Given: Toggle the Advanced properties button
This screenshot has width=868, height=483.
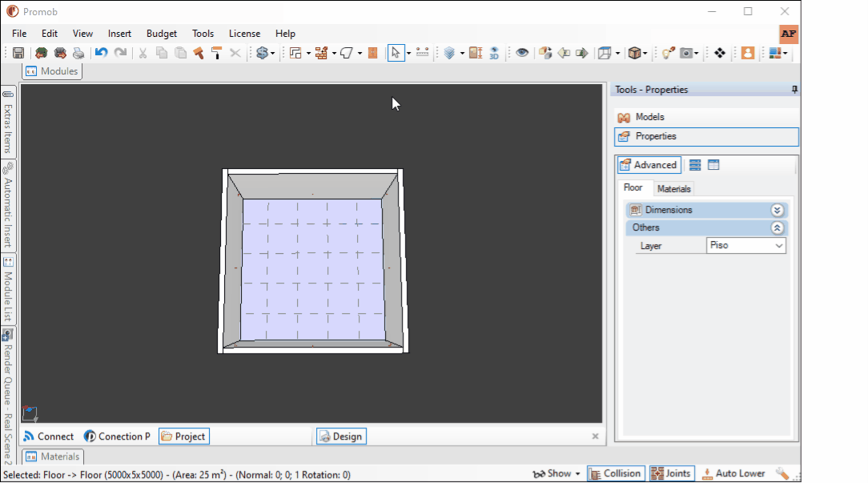Looking at the screenshot, I should pyautogui.click(x=649, y=165).
